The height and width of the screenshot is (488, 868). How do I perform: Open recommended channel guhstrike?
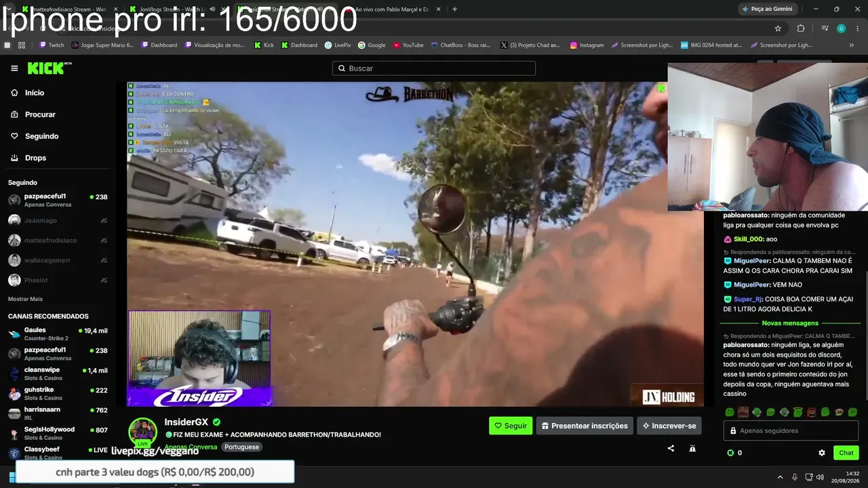[58, 393]
